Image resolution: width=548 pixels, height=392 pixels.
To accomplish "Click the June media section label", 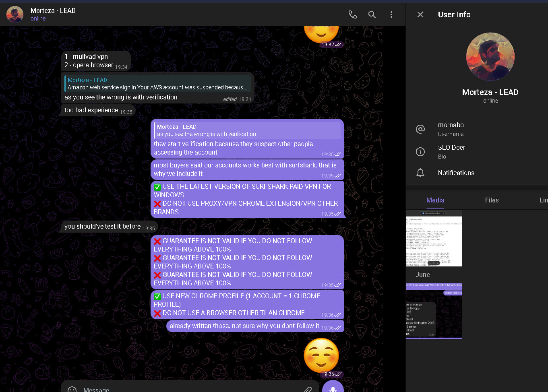I will (x=423, y=274).
